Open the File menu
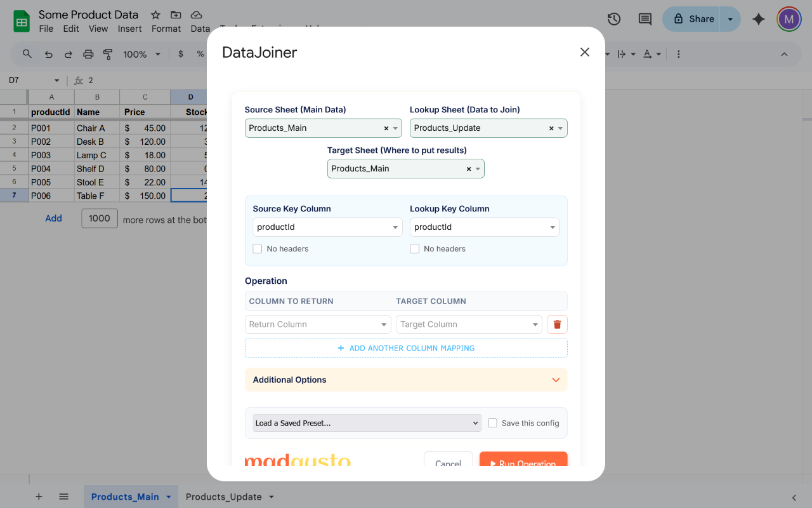This screenshot has height=508, width=812. click(x=46, y=29)
